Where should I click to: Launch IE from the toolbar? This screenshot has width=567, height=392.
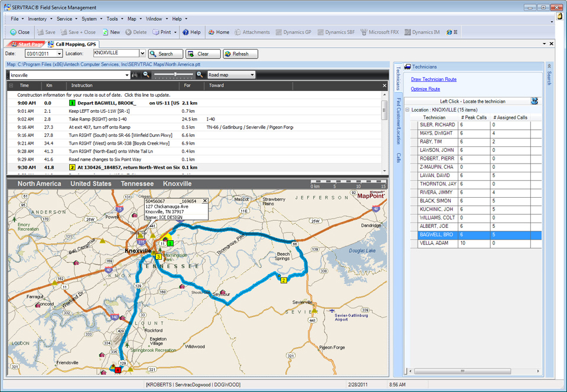click(x=452, y=32)
